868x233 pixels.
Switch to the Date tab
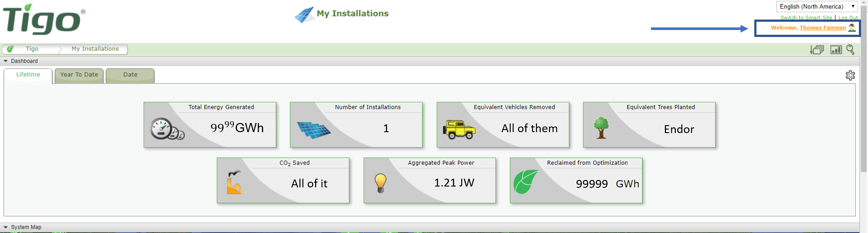pyautogui.click(x=130, y=75)
